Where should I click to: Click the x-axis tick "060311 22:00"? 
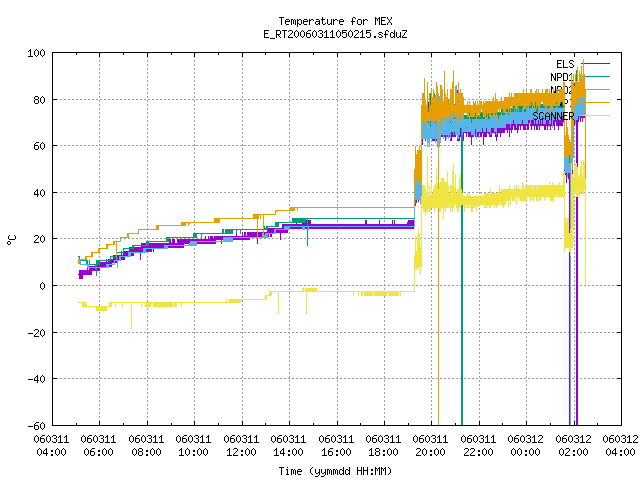(x=478, y=446)
